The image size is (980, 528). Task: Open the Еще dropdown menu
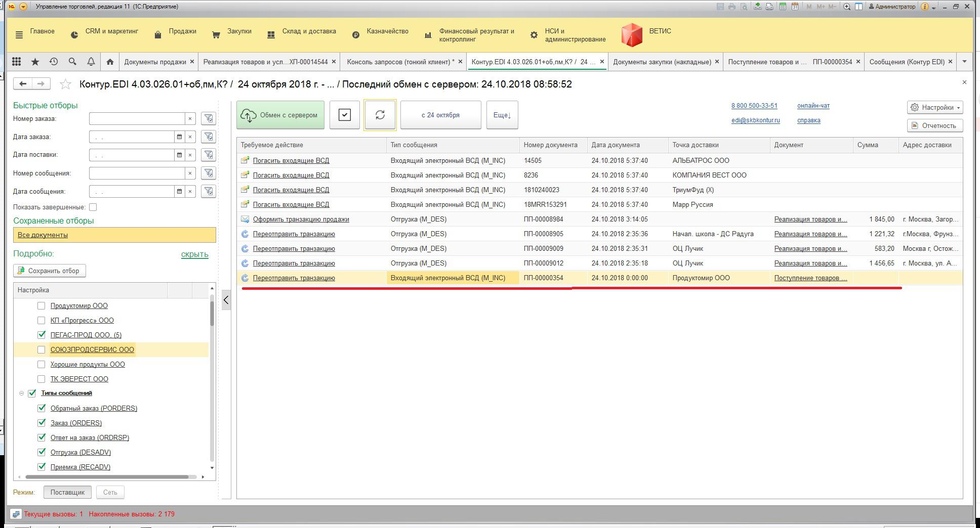502,115
